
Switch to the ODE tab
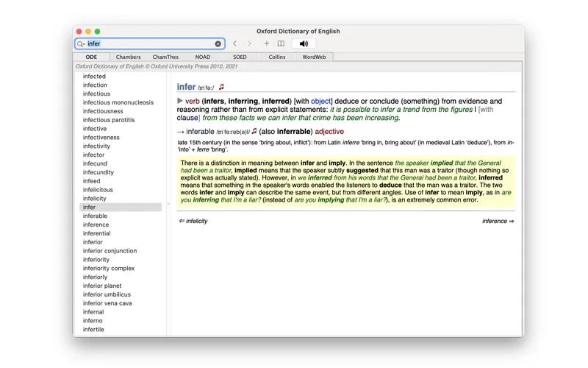pyautogui.click(x=91, y=57)
